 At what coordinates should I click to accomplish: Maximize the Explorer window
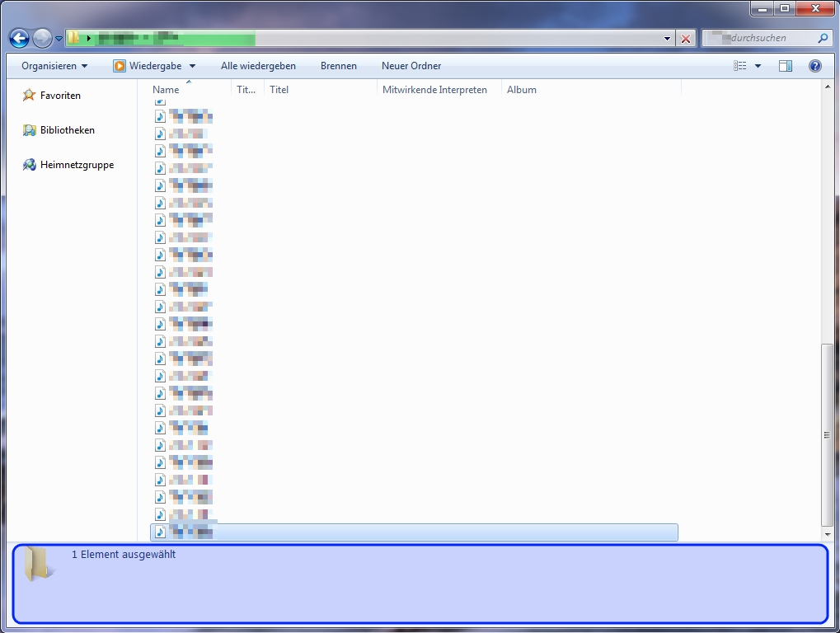tap(784, 8)
